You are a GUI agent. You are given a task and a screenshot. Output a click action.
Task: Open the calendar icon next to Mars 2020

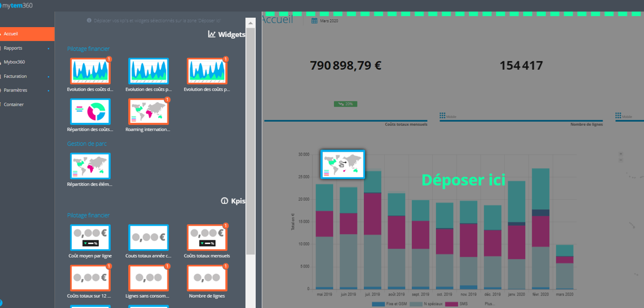click(314, 21)
